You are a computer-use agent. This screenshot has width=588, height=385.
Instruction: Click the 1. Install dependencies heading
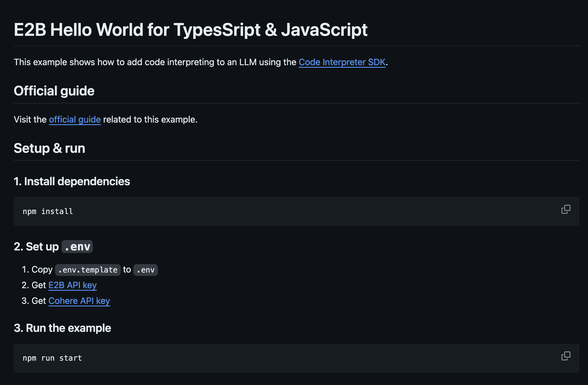coord(72,181)
